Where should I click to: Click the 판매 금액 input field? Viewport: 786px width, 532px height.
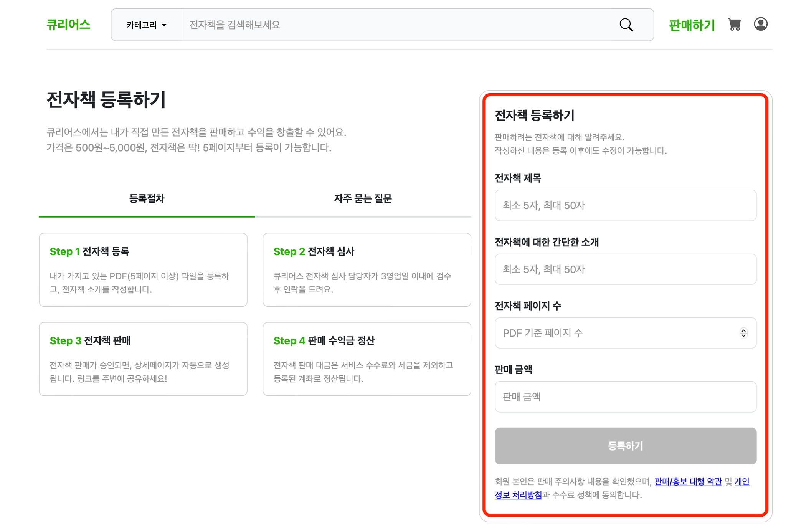(x=625, y=397)
